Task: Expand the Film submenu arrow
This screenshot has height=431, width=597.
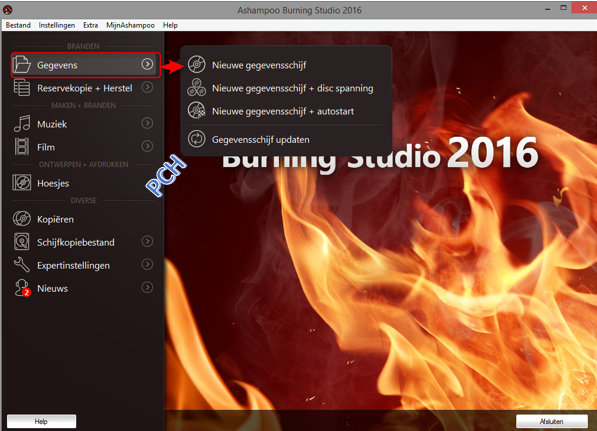Action: click(x=147, y=146)
